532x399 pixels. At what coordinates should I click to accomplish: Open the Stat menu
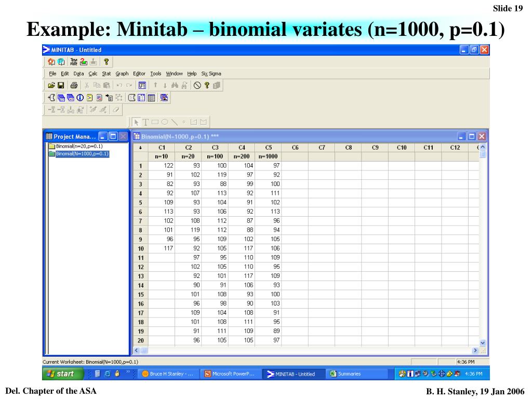click(107, 74)
